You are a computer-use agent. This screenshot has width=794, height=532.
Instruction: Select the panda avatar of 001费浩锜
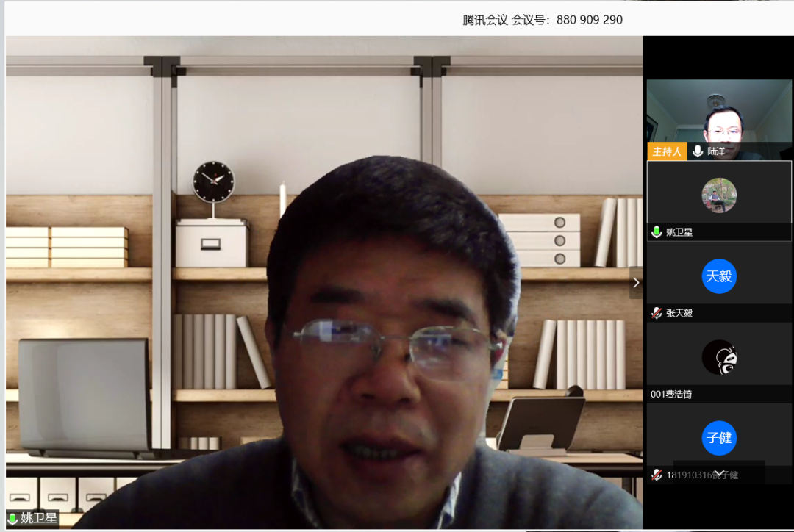(719, 357)
